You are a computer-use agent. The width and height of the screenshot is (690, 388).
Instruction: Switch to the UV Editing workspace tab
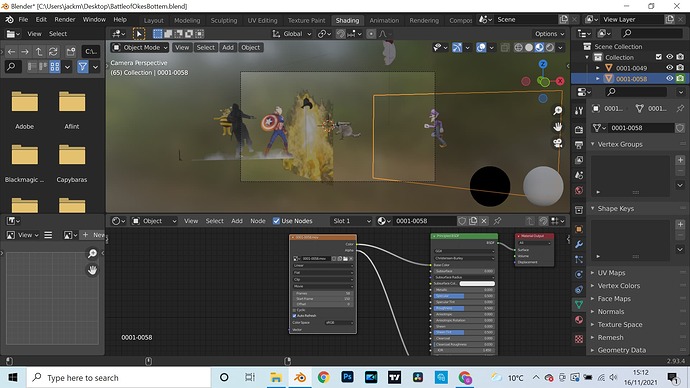262,20
